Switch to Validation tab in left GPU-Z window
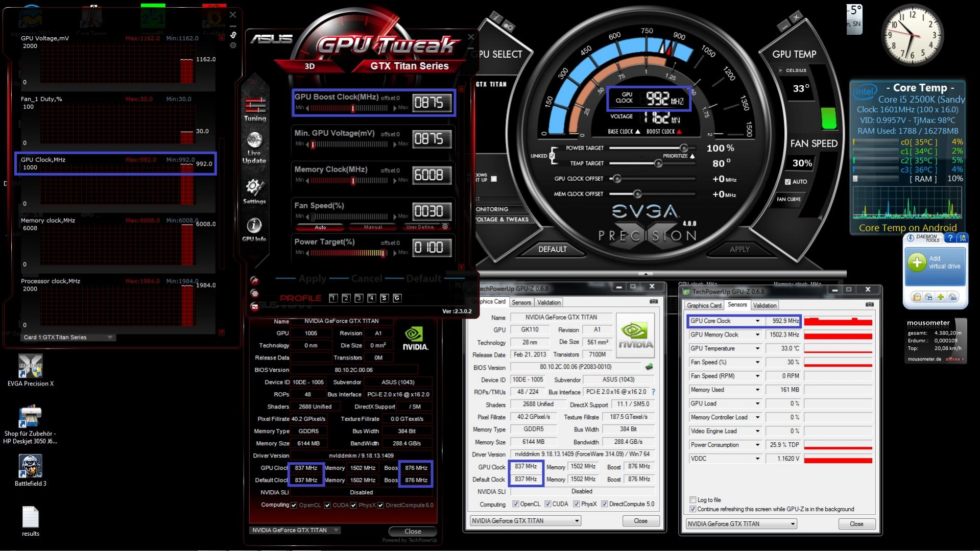980x551 pixels. point(549,302)
